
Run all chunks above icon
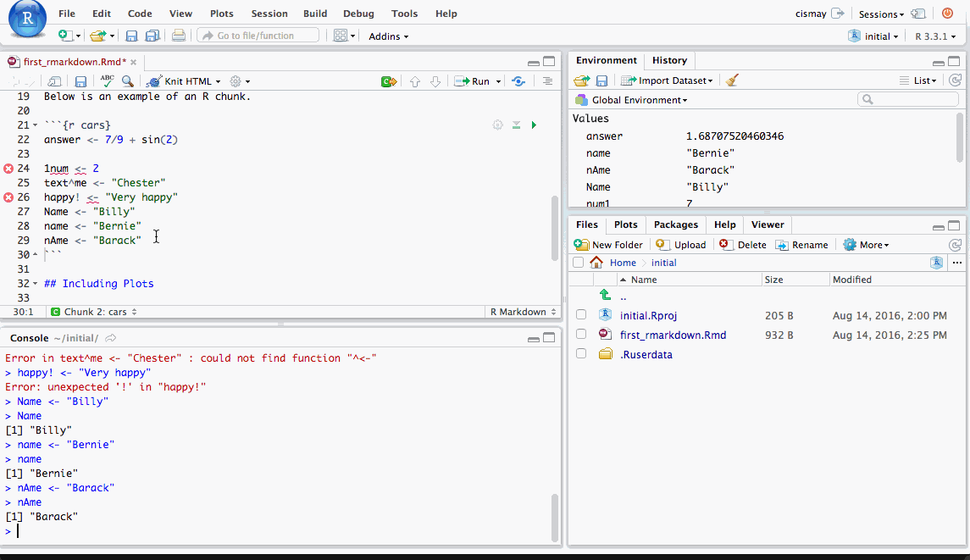(x=516, y=125)
